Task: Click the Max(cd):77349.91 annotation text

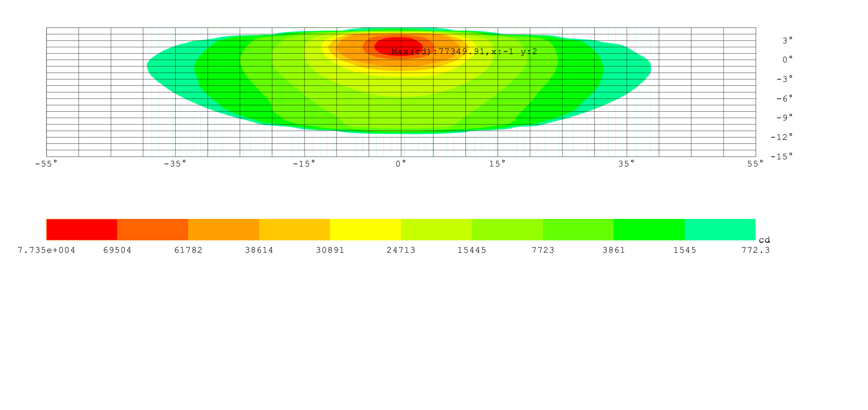Action: pyautogui.click(x=464, y=52)
